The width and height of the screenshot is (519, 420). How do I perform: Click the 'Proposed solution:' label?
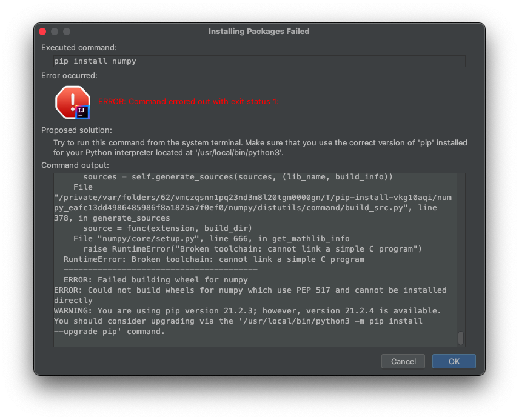point(76,130)
